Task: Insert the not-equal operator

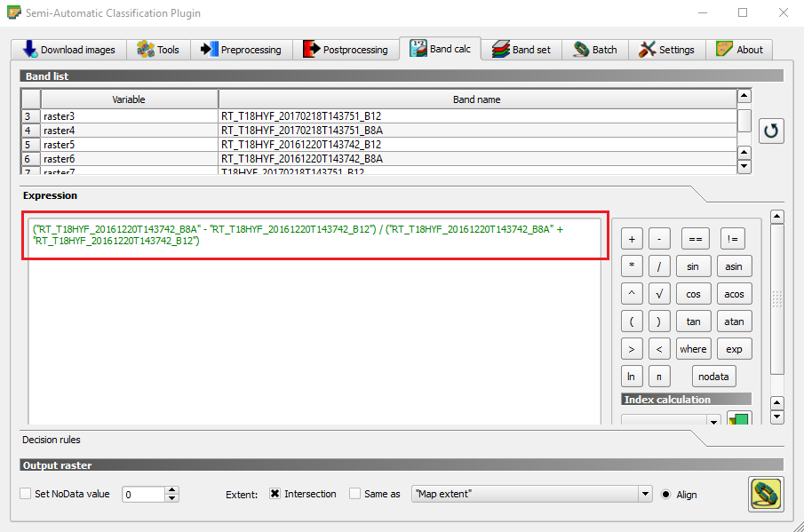Action: click(731, 239)
